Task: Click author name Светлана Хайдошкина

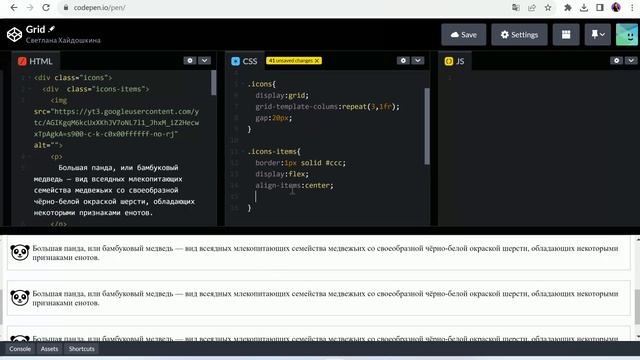Action: point(63,40)
